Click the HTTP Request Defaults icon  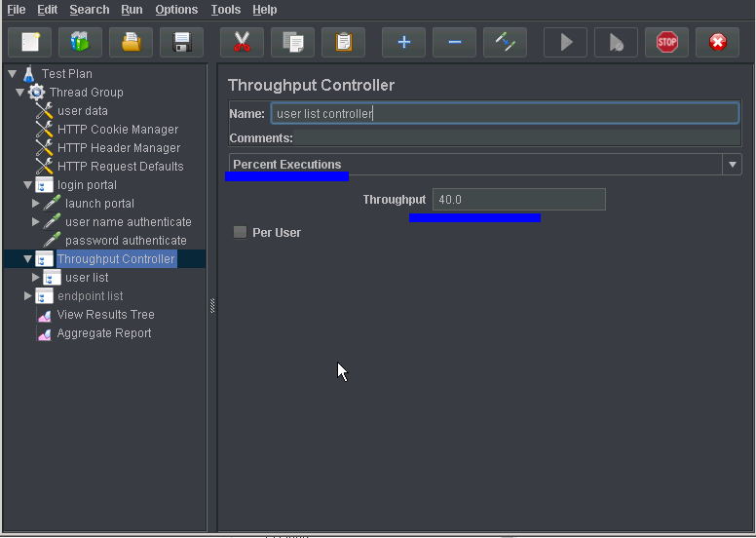[x=44, y=167]
